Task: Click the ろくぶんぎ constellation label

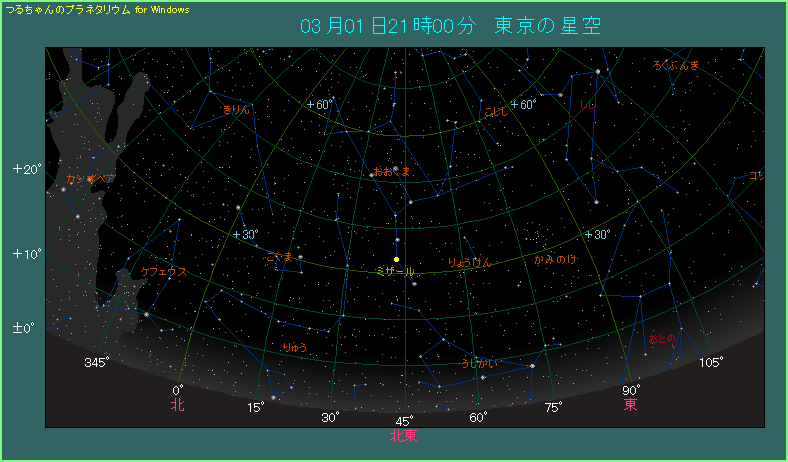Action: tap(676, 65)
